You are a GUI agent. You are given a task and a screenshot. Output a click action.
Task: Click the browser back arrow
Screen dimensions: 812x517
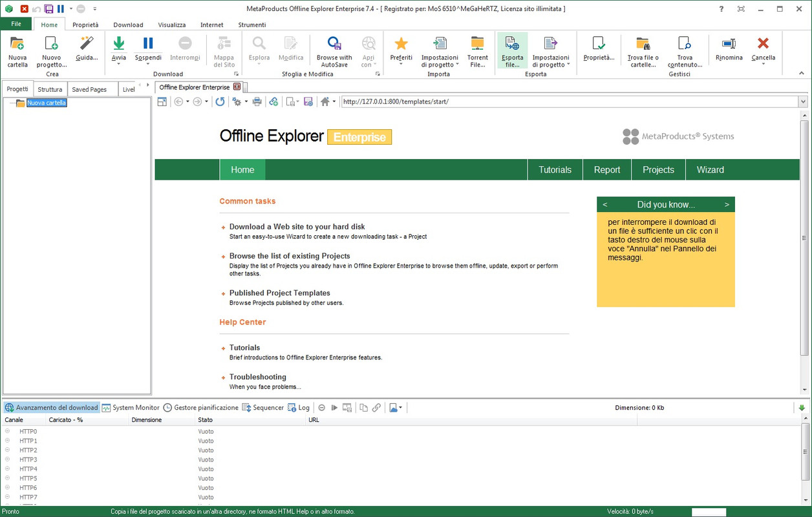(x=178, y=101)
